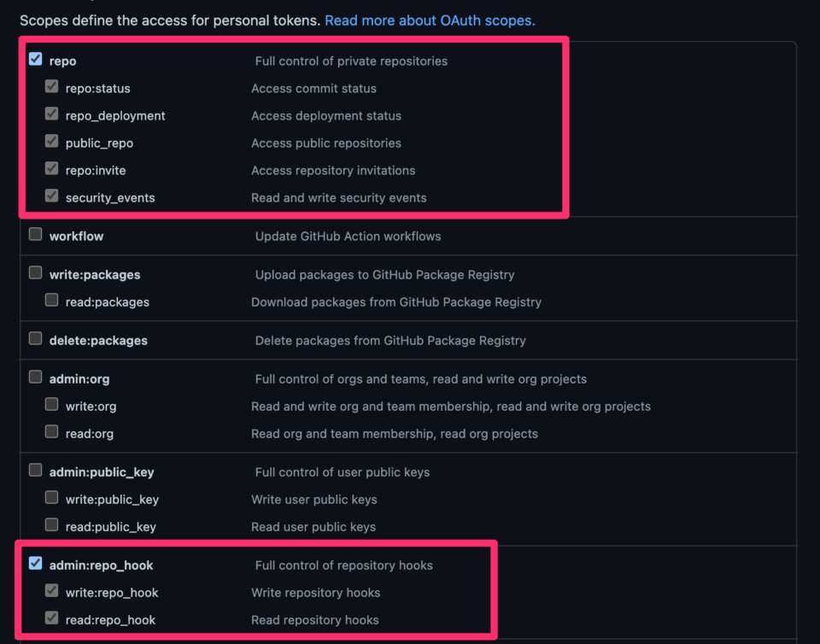Toggle the repo:status checkbox
This screenshot has height=644, width=820.
tap(52, 86)
